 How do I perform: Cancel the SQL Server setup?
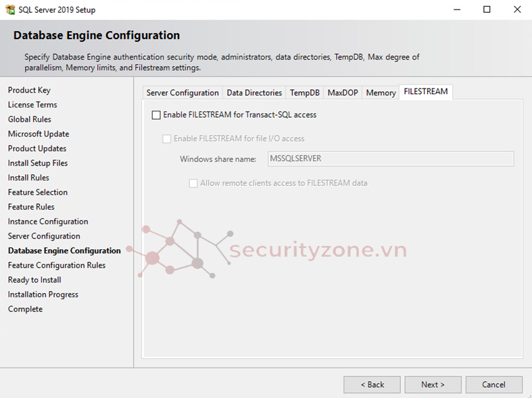(x=493, y=384)
